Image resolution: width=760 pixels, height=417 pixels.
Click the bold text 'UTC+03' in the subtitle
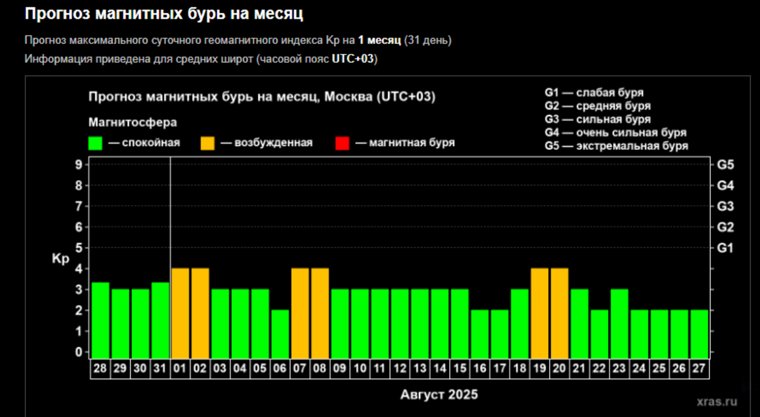(353, 59)
